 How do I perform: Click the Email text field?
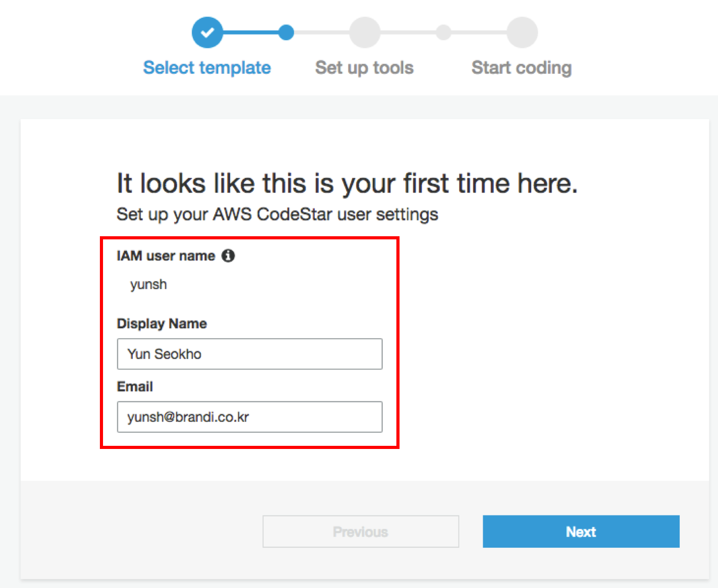(x=249, y=417)
